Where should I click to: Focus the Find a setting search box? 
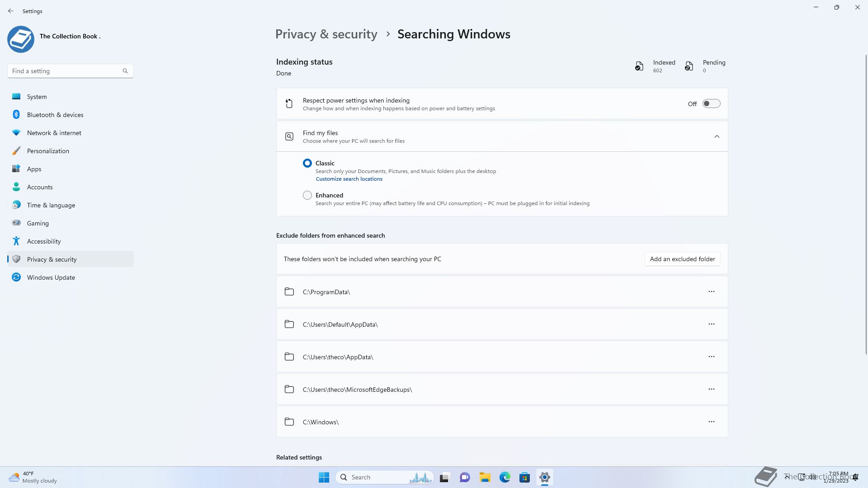pos(71,71)
